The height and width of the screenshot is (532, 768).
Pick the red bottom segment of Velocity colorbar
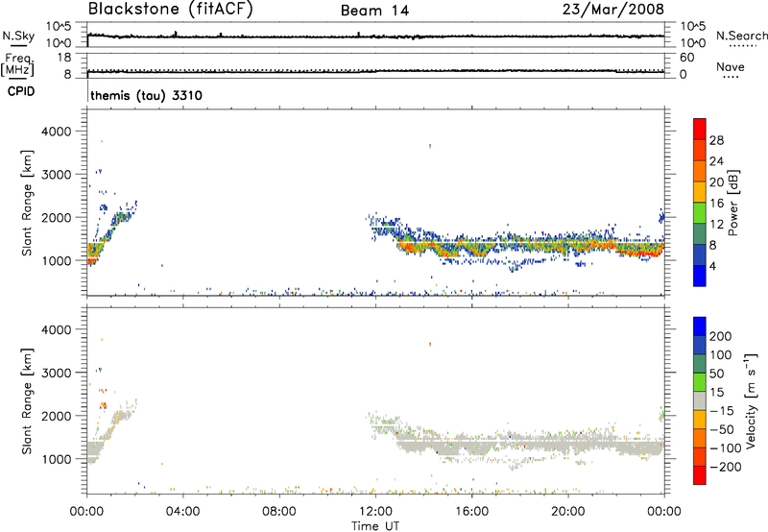700,475
